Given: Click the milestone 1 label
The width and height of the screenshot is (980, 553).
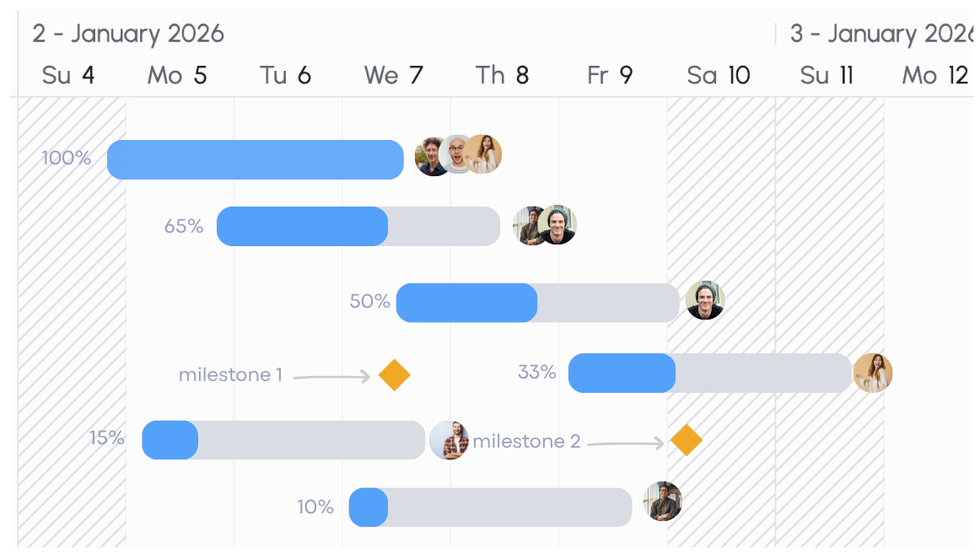Looking at the screenshot, I should 230,375.
